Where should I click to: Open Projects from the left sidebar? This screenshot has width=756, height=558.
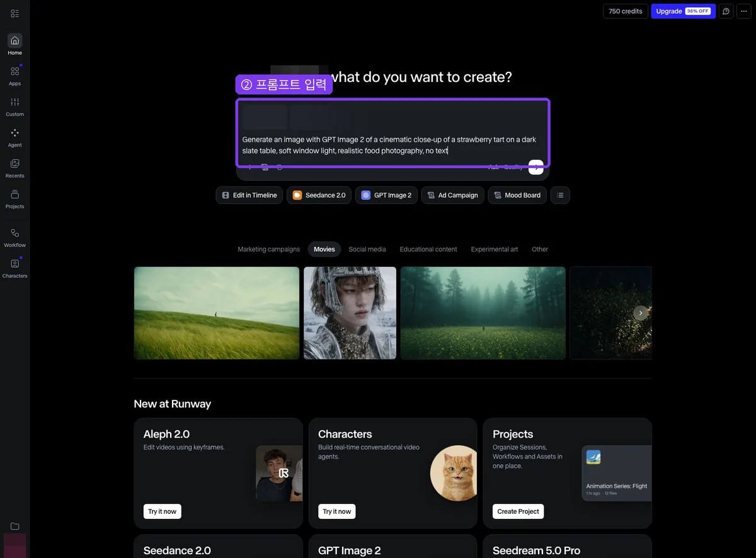point(14,199)
